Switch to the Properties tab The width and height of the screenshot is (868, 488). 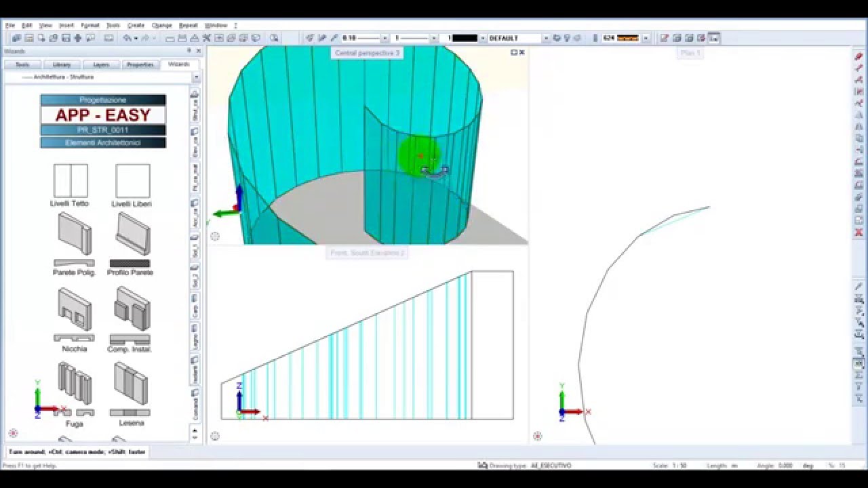click(x=140, y=64)
